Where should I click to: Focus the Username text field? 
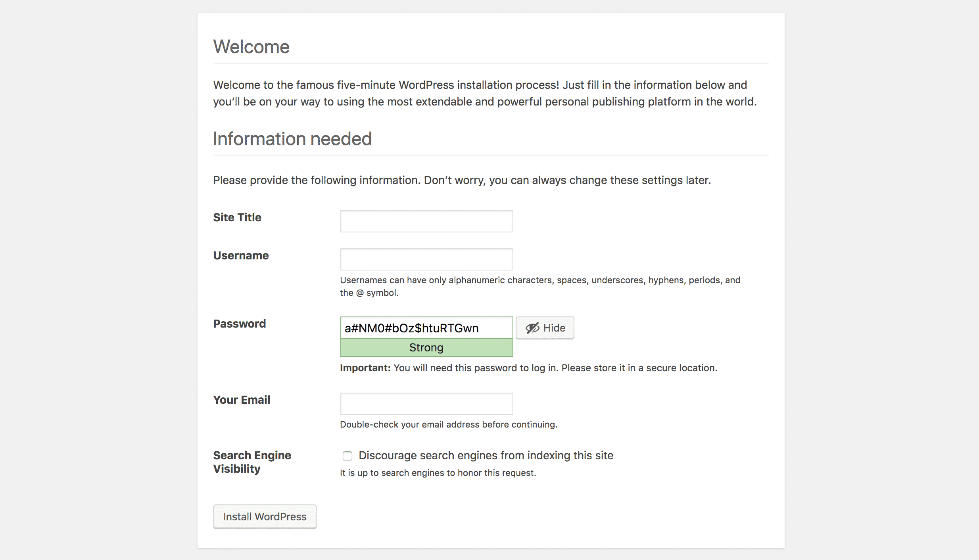[x=426, y=259]
